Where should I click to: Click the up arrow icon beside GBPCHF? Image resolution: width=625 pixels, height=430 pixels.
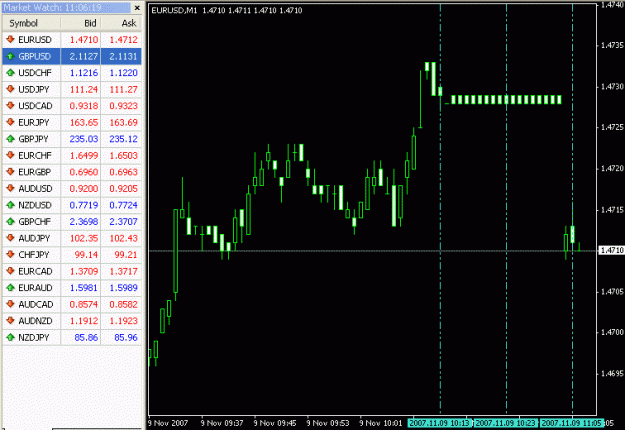pyautogui.click(x=10, y=222)
